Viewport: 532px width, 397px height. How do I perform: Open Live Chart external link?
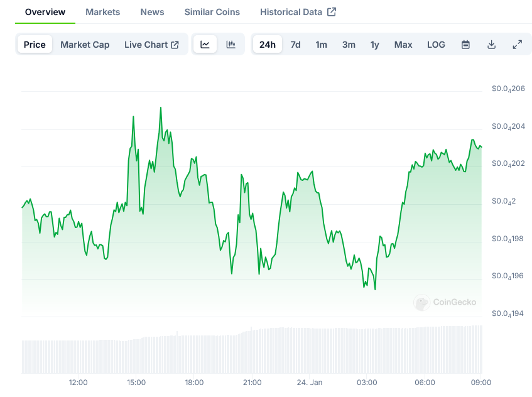coord(151,45)
